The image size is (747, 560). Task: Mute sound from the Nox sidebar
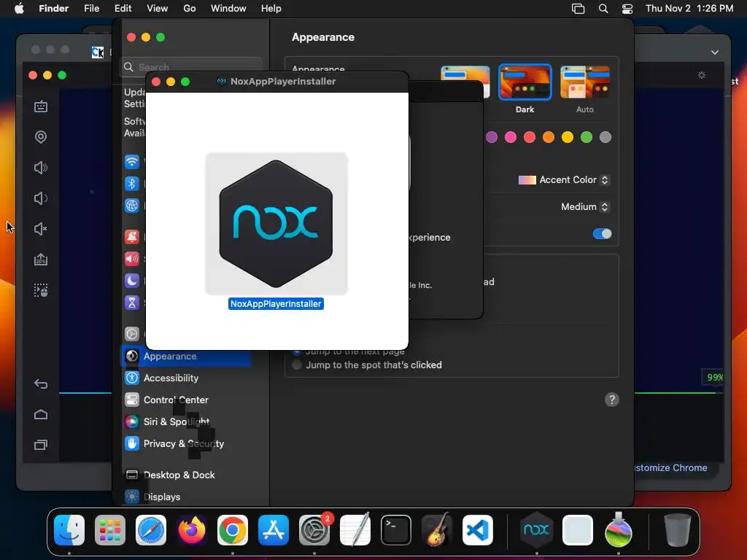(41, 229)
